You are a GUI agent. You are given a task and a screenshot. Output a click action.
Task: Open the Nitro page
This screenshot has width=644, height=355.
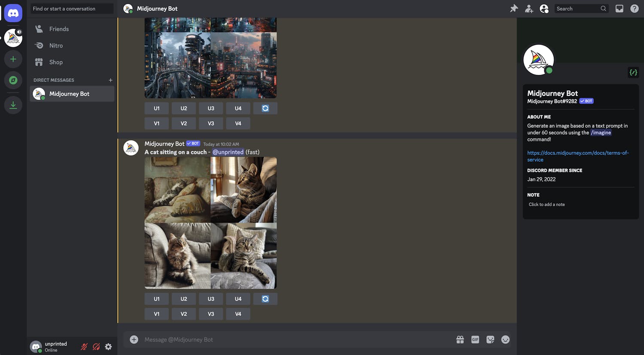pos(56,45)
